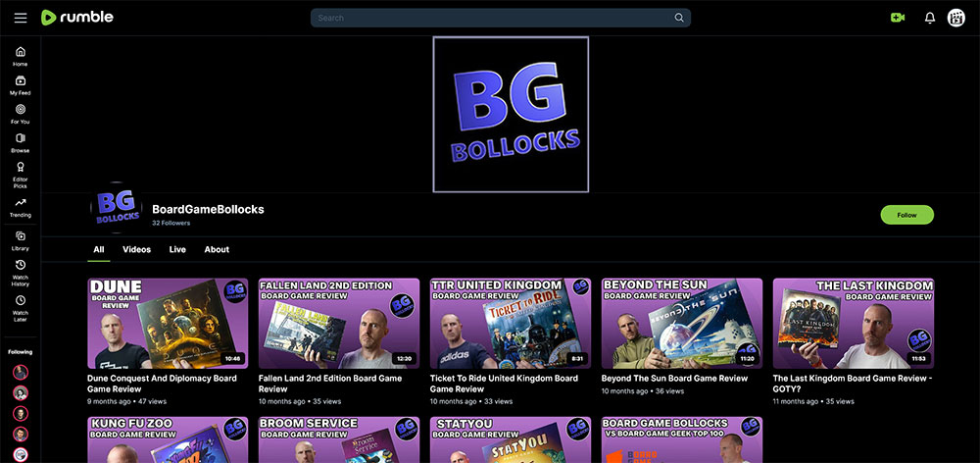Click '9 months ago • 47 views' text
The image size is (980, 463).
[126, 401]
